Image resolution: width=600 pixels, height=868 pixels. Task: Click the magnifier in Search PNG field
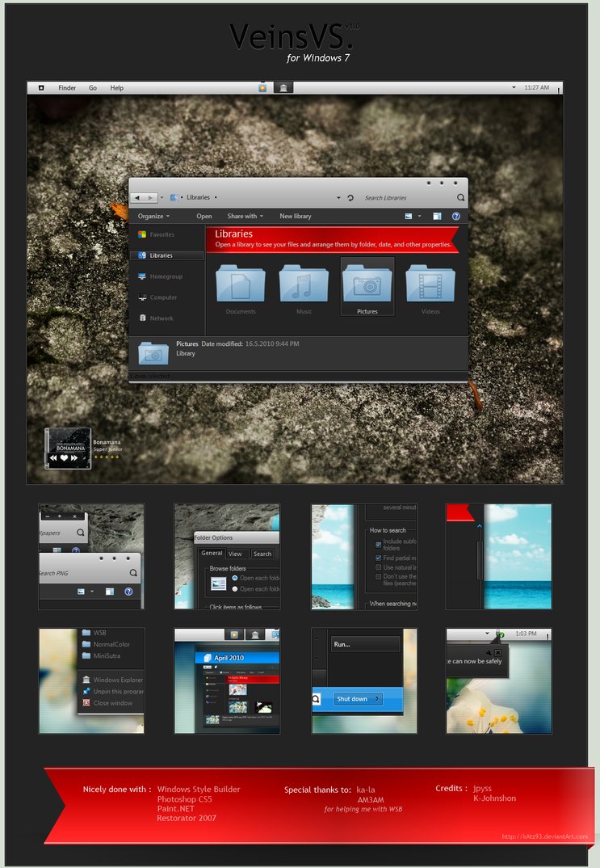click(x=133, y=572)
